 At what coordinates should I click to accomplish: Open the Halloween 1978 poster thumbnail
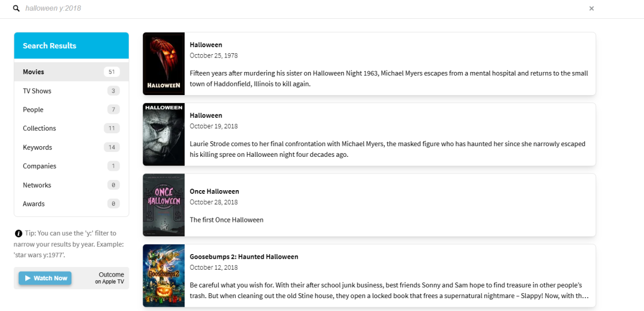164,64
